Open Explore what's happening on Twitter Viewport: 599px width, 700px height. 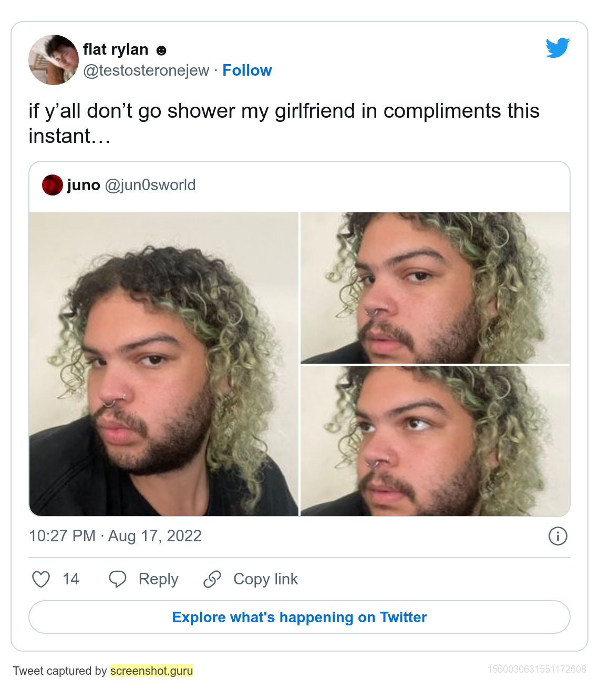click(x=299, y=617)
